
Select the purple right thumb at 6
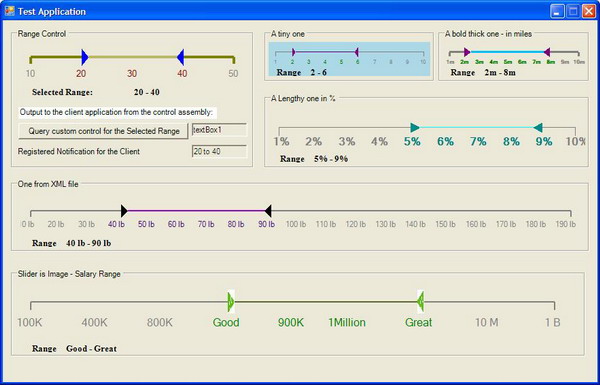pyautogui.click(x=356, y=52)
